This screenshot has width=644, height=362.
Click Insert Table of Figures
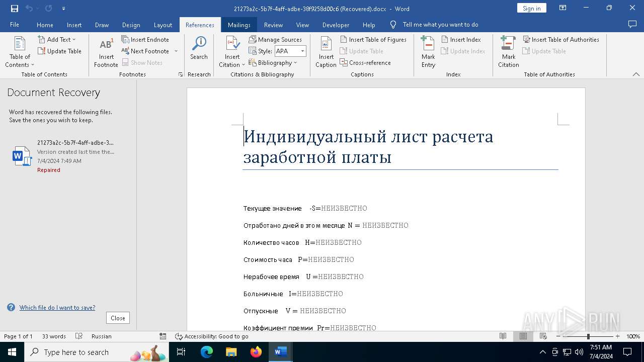[x=373, y=39]
